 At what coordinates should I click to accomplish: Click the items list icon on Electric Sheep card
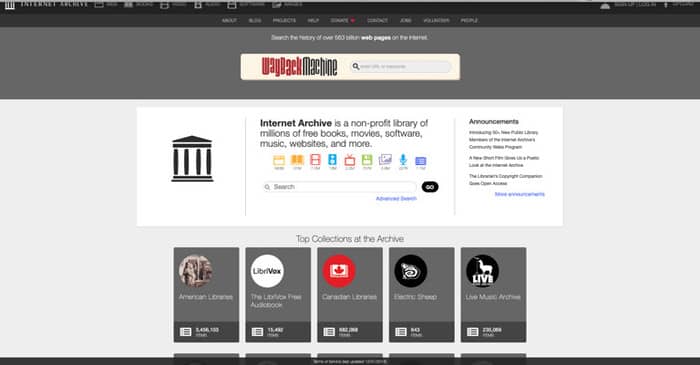(x=401, y=332)
